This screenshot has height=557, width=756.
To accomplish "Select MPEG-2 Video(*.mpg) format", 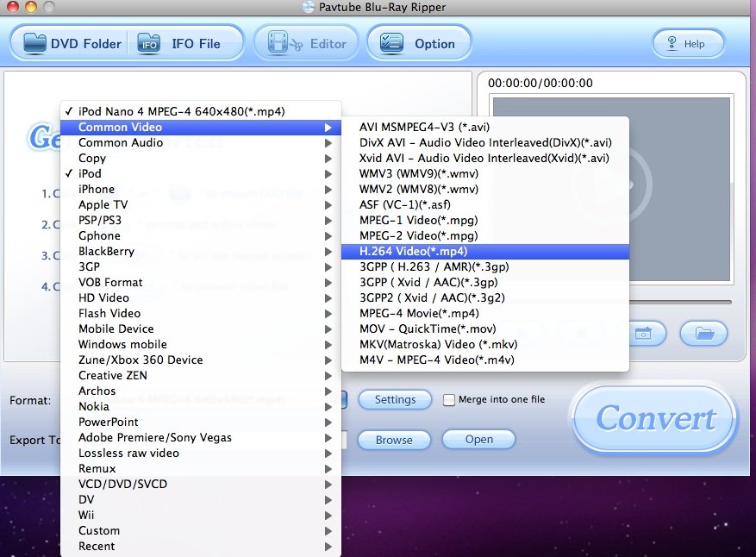I will tap(485, 236).
